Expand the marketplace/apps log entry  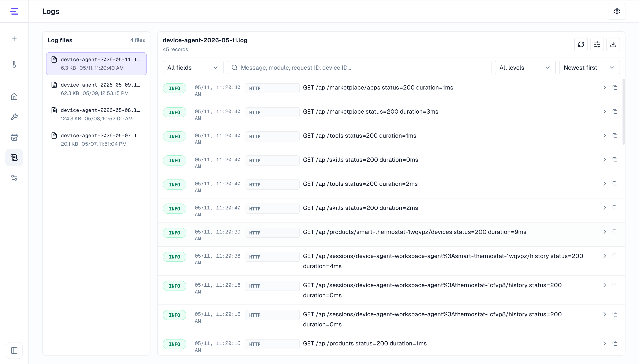(x=605, y=87)
